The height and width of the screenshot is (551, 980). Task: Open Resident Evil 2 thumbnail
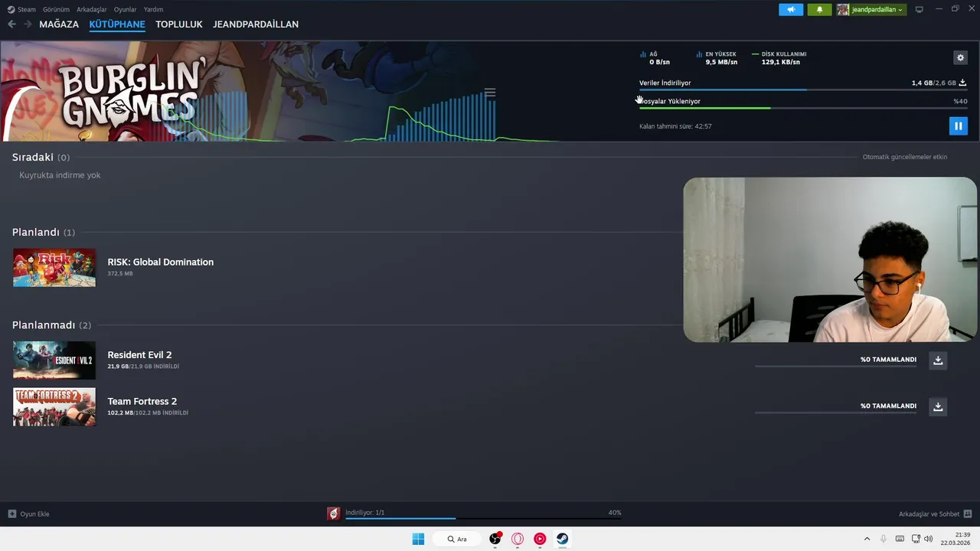(54, 360)
